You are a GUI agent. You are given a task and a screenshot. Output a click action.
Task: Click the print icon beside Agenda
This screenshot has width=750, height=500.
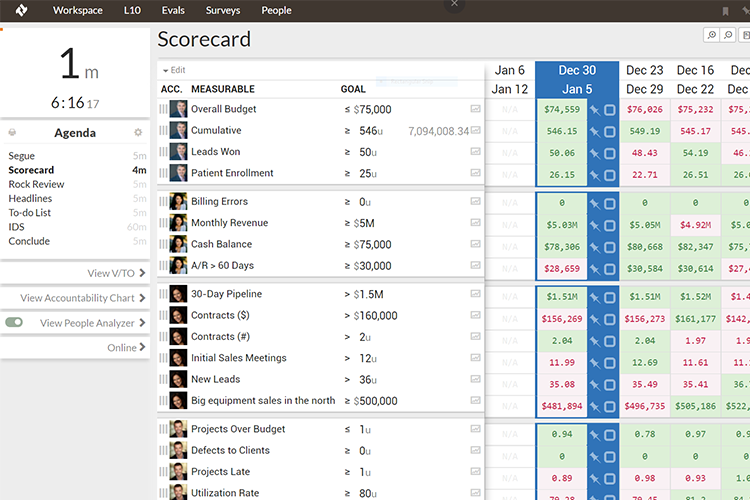click(12, 133)
